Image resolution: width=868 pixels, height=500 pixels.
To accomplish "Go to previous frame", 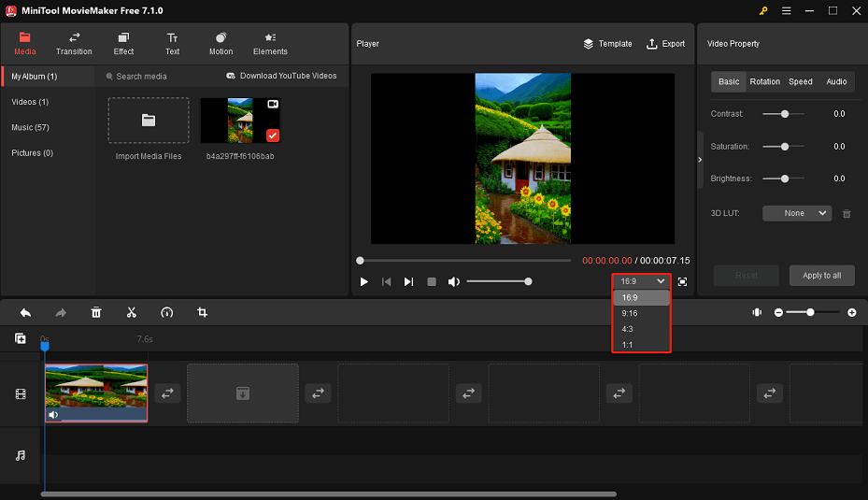I will pos(387,282).
